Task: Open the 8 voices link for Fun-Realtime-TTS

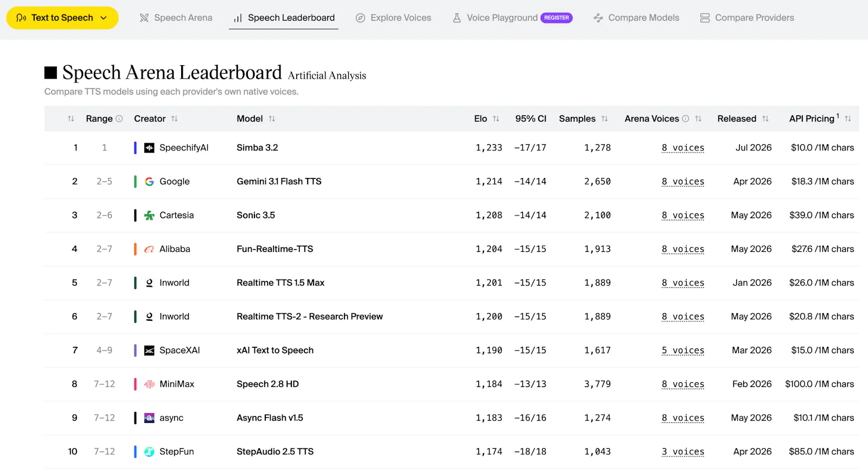Action: (x=683, y=249)
